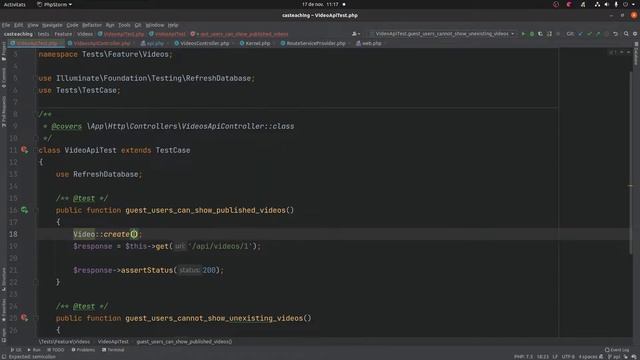Switch to the web.php tab

pyautogui.click(x=369, y=43)
